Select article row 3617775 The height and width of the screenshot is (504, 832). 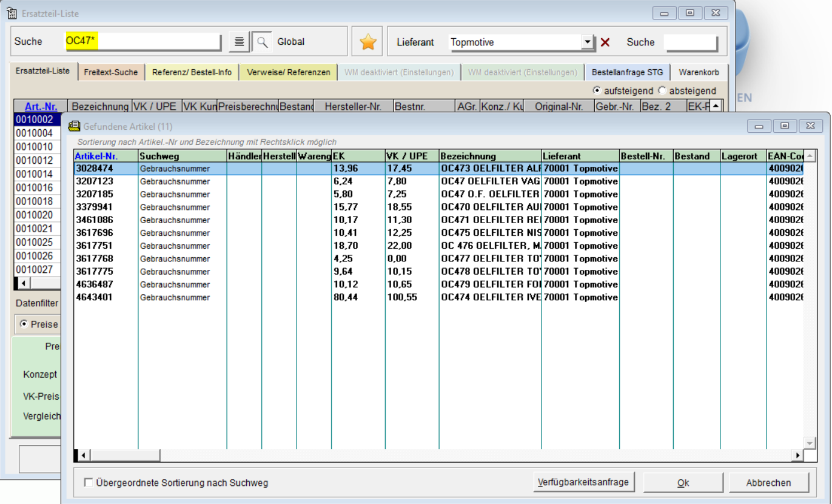438,271
